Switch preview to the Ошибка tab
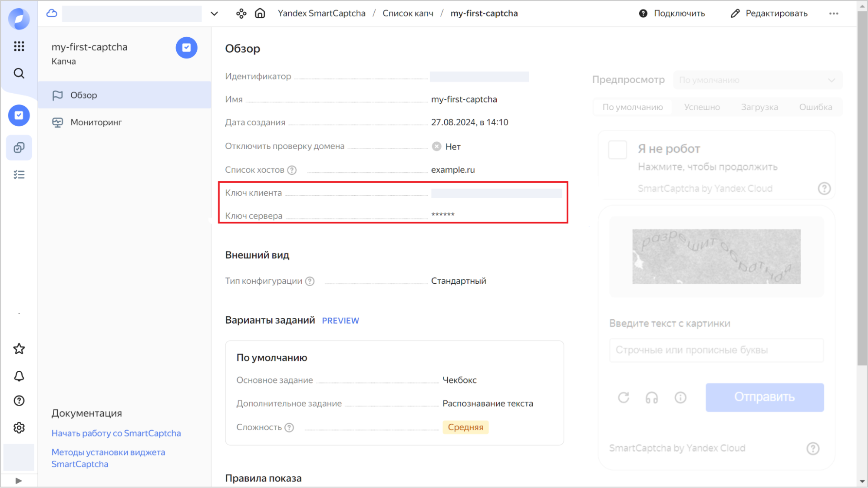 815,107
